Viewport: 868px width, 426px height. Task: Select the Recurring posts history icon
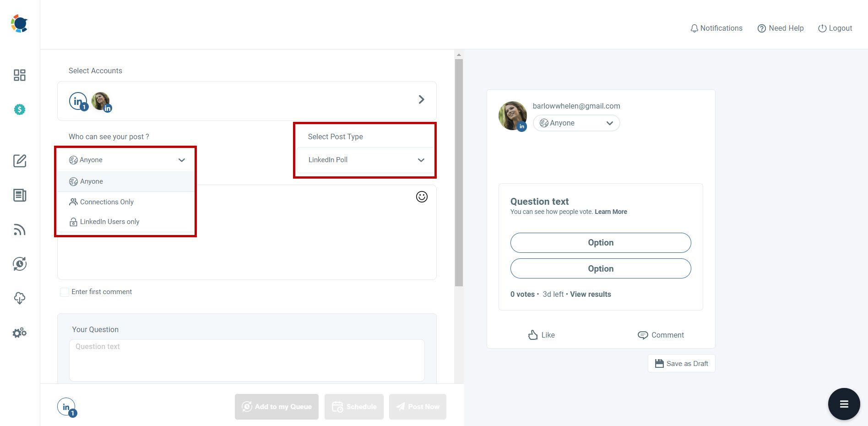pos(19,264)
